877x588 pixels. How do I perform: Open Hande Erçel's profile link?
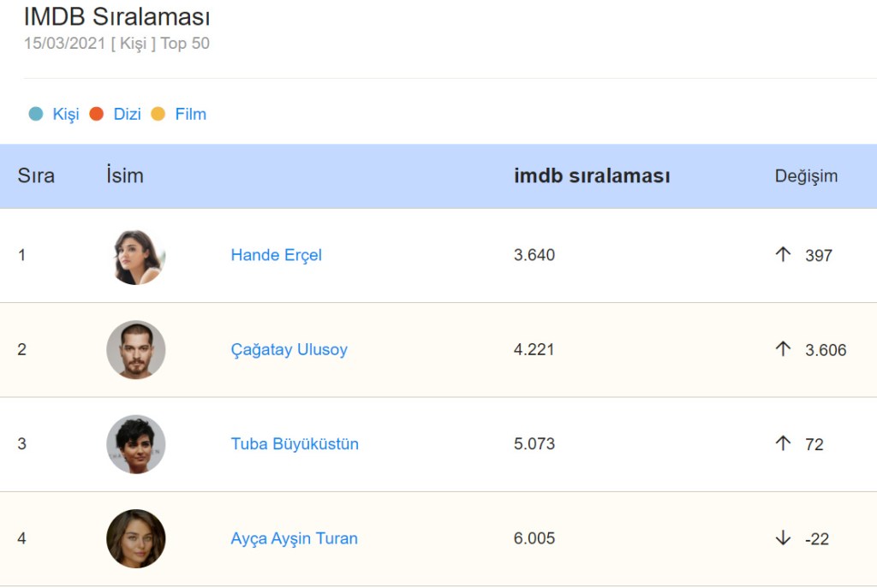coord(276,255)
